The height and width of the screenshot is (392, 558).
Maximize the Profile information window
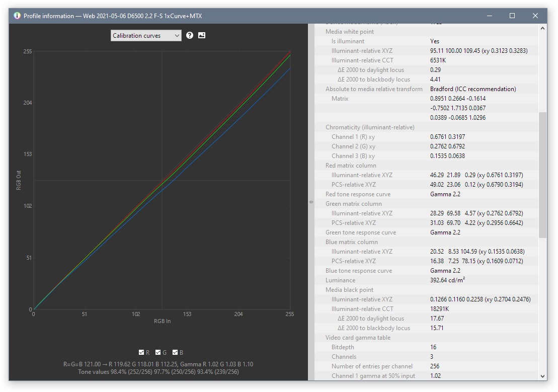click(x=512, y=16)
